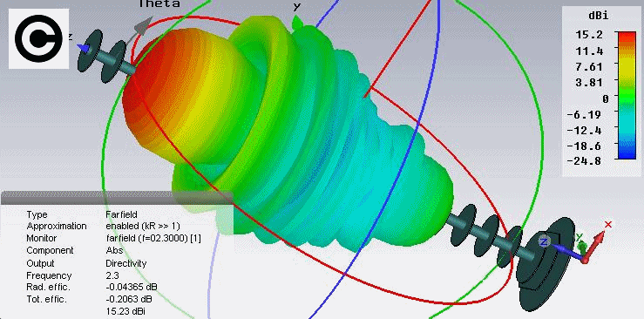Viewport: 644px width, 319px height.
Task: Select the farfield (f=02.3000) [1] monitor text
Action: (x=153, y=238)
